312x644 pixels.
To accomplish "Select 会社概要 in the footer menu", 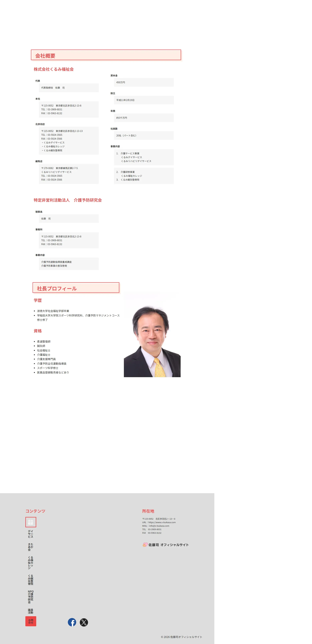I will pos(31,522).
